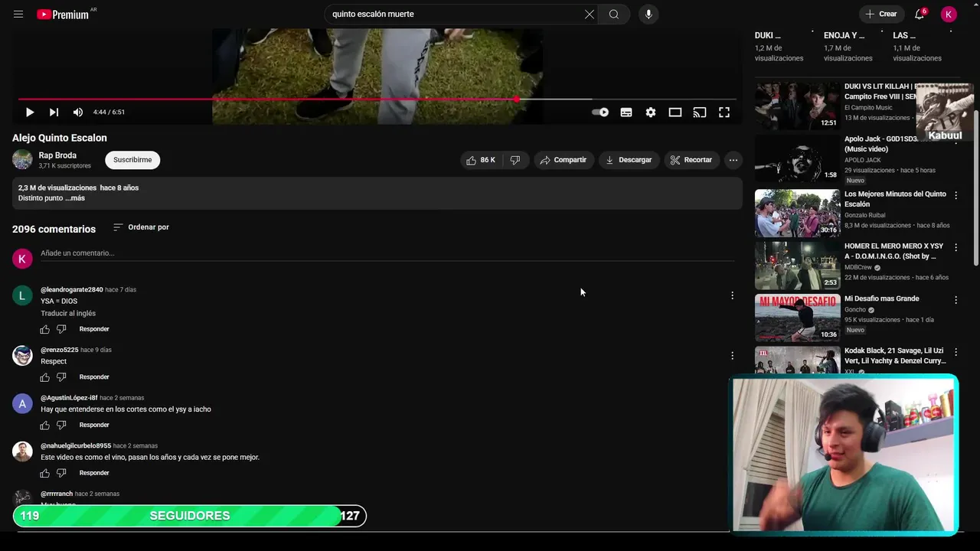Go to YouTube Premium home logo

(64, 14)
